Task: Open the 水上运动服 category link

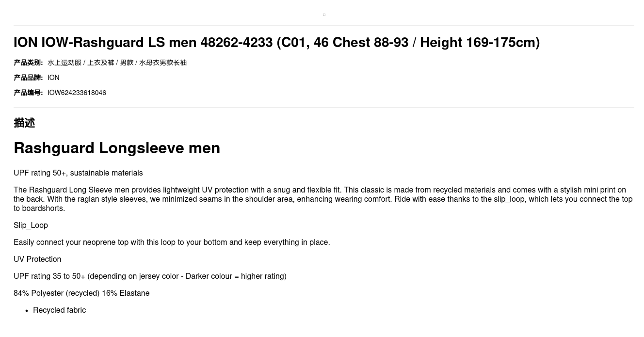Action: pos(64,63)
